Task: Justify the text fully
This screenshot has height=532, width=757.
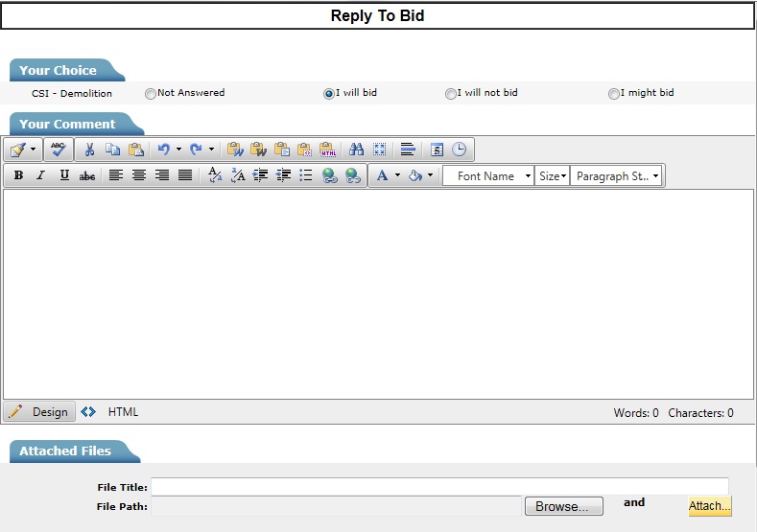Action: (x=185, y=175)
